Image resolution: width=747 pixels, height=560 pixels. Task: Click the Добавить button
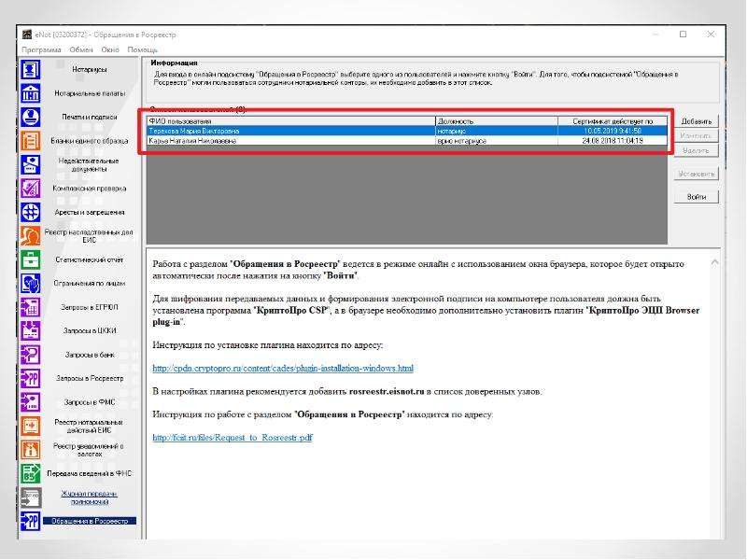point(696,121)
